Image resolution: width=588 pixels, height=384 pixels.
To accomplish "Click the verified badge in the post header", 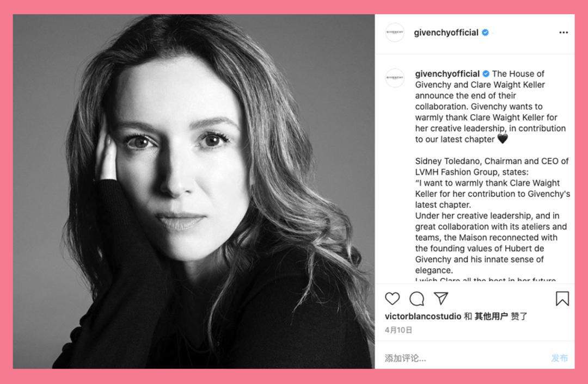I will point(485,33).
